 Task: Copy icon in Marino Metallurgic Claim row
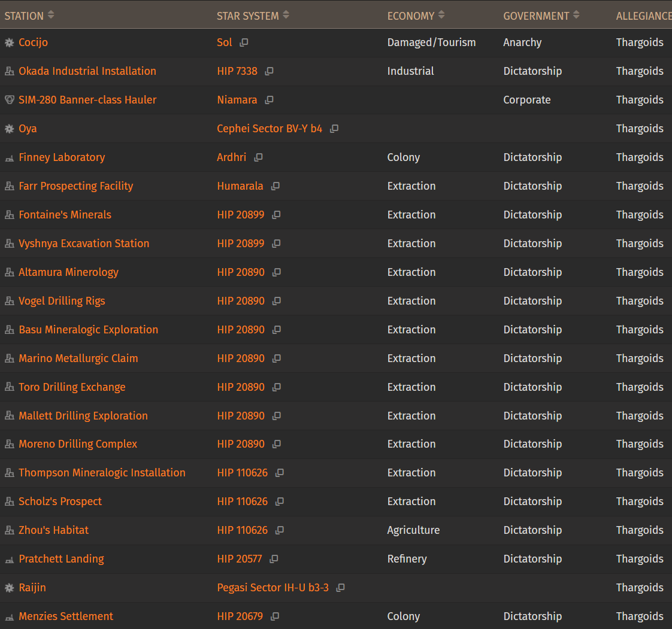[277, 358]
